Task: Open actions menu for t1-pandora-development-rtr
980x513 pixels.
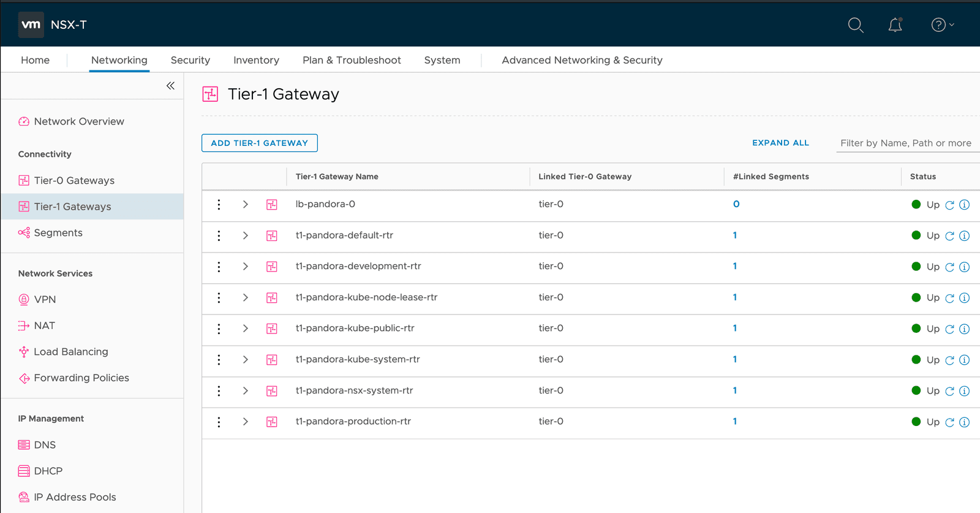Action: pos(219,267)
